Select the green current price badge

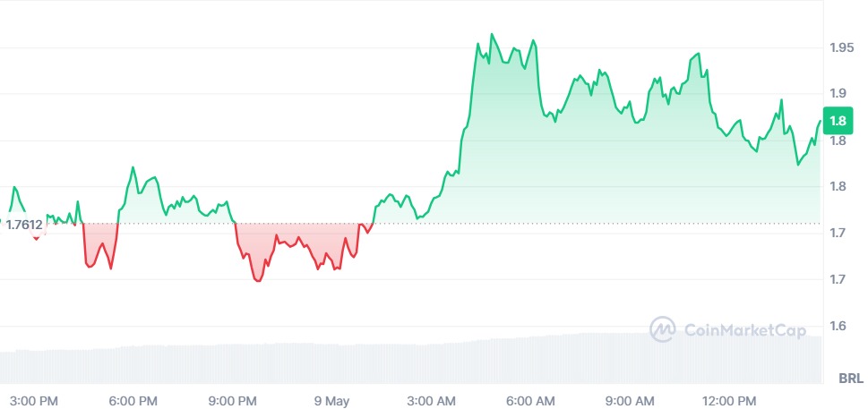point(838,121)
